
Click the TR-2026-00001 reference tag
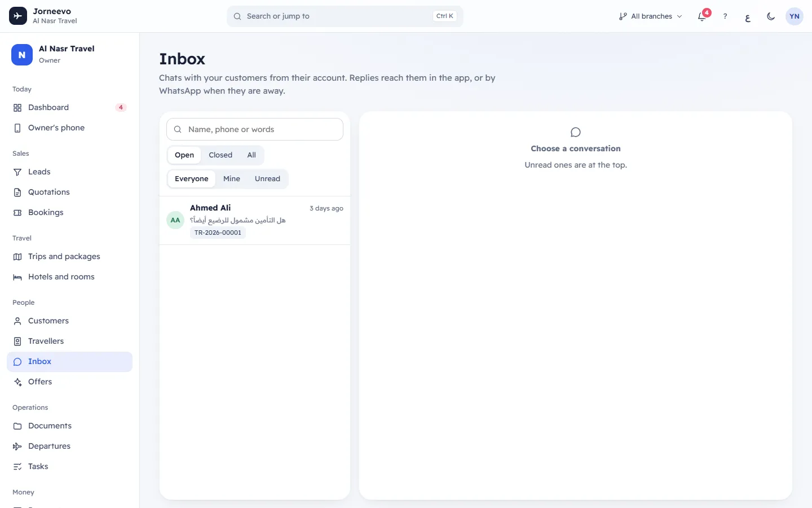[x=218, y=233]
